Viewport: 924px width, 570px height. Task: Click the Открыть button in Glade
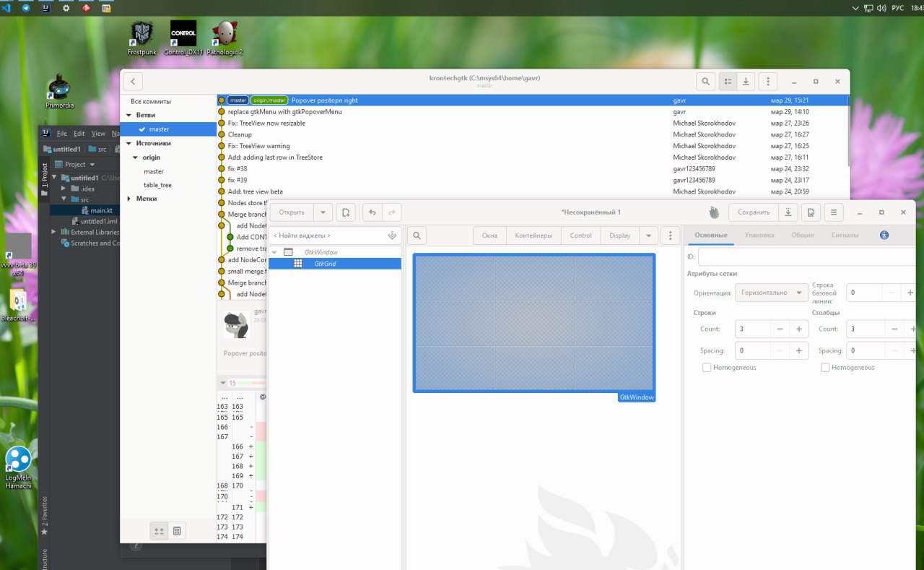coord(292,212)
